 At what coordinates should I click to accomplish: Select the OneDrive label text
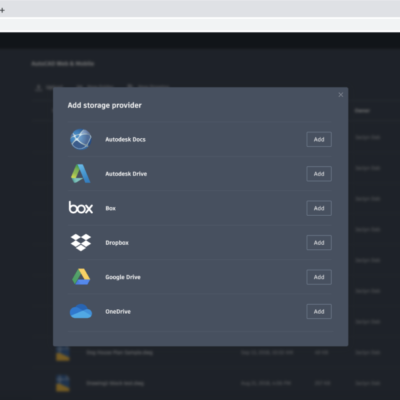118,311
